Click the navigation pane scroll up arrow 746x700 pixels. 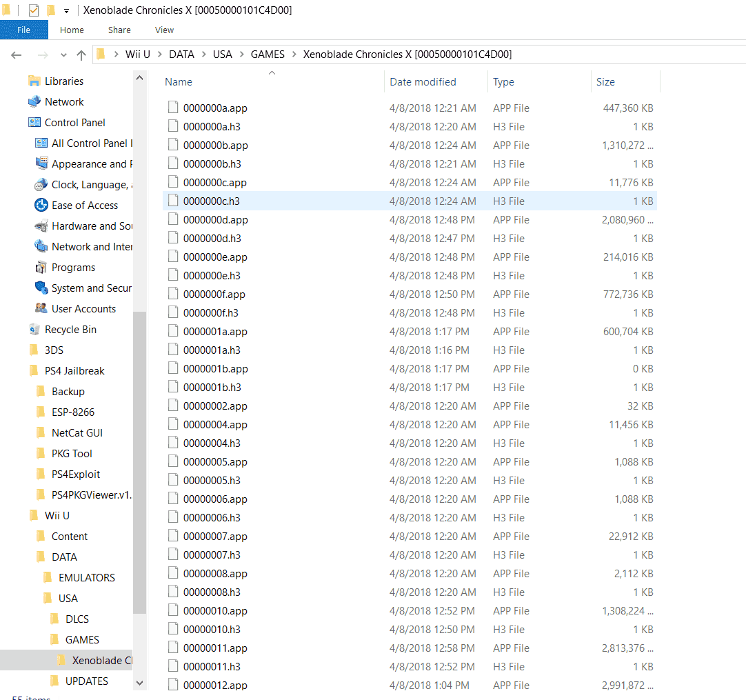click(139, 77)
